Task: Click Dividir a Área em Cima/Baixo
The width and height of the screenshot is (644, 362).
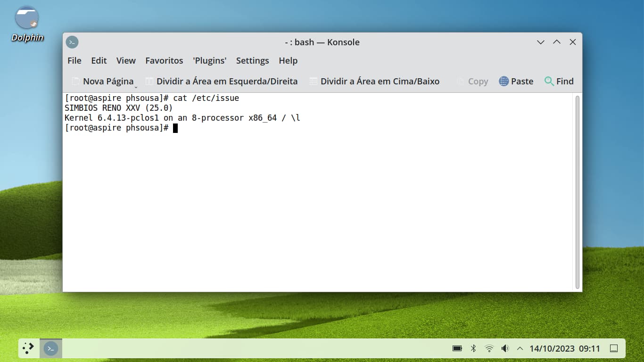Action: point(374,81)
